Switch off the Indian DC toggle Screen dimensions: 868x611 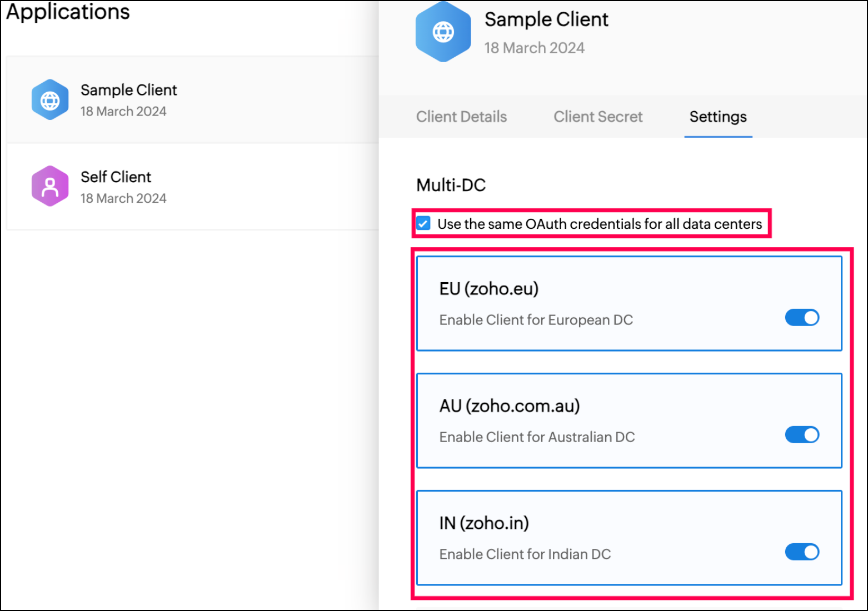pyautogui.click(x=801, y=552)
